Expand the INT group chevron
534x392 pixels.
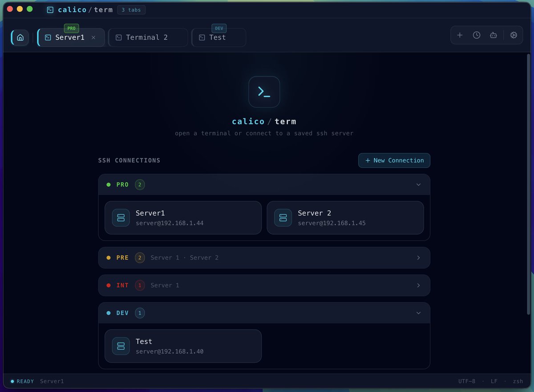pyautogui.click(x=418, y=285)
